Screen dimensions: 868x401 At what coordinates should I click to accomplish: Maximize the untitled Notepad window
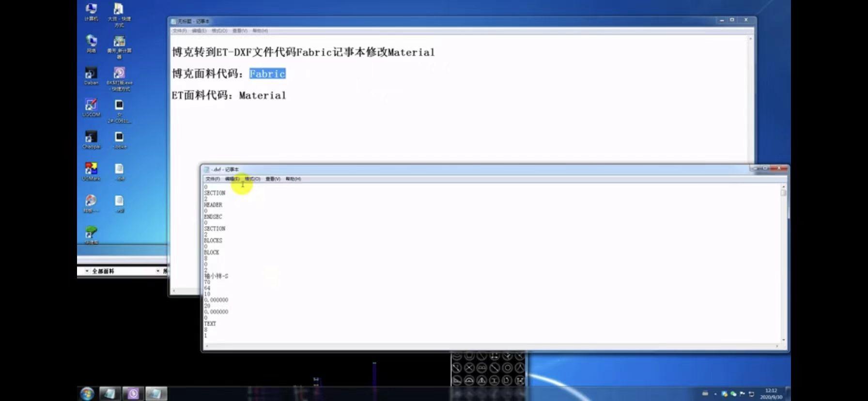732,20
